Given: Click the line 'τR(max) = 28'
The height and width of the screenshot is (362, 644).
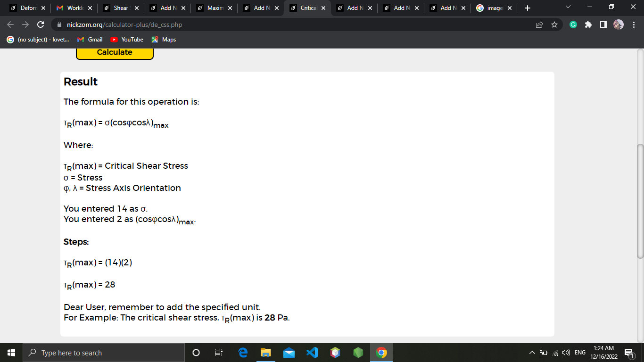Looking at the screenshot, I should coord(90,285).
